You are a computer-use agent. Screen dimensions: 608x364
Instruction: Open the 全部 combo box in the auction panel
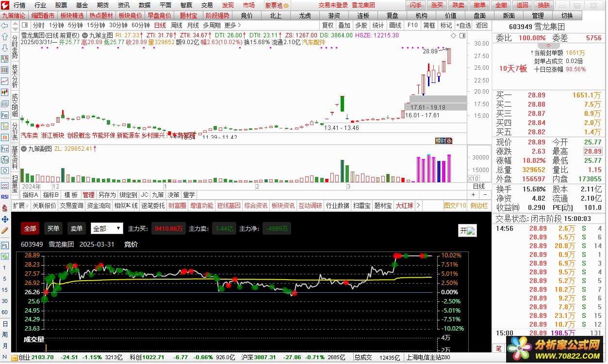point(107,228)
